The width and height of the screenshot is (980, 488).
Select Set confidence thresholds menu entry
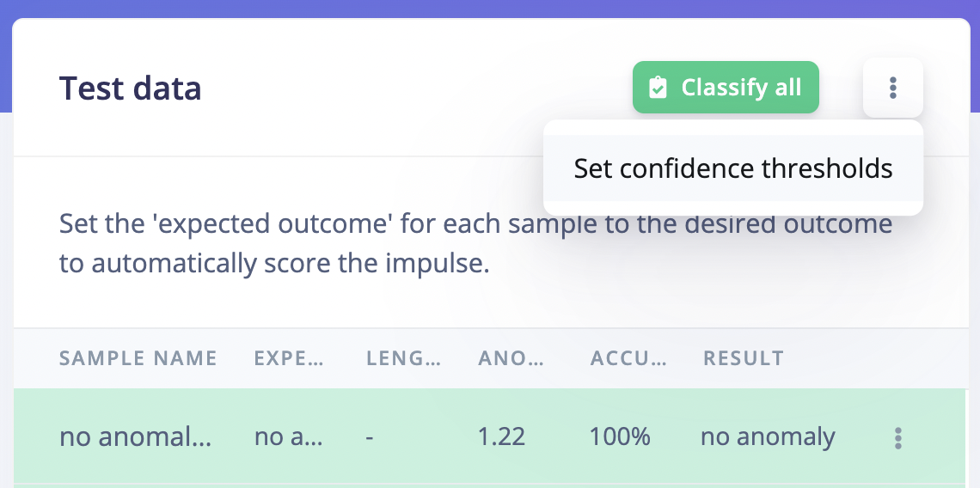[x=732, y=168]
